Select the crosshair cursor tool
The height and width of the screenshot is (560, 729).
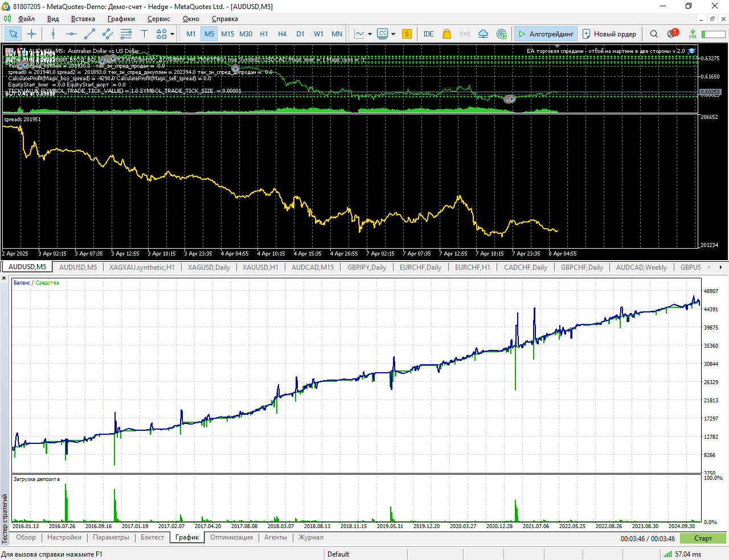pyautogui.click(x=31, y=34)
